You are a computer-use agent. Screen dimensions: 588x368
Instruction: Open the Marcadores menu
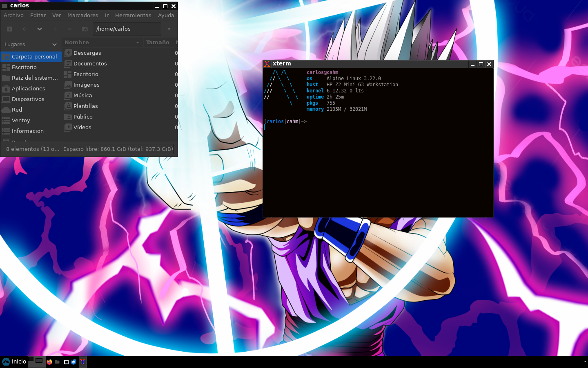pos(82,16)
